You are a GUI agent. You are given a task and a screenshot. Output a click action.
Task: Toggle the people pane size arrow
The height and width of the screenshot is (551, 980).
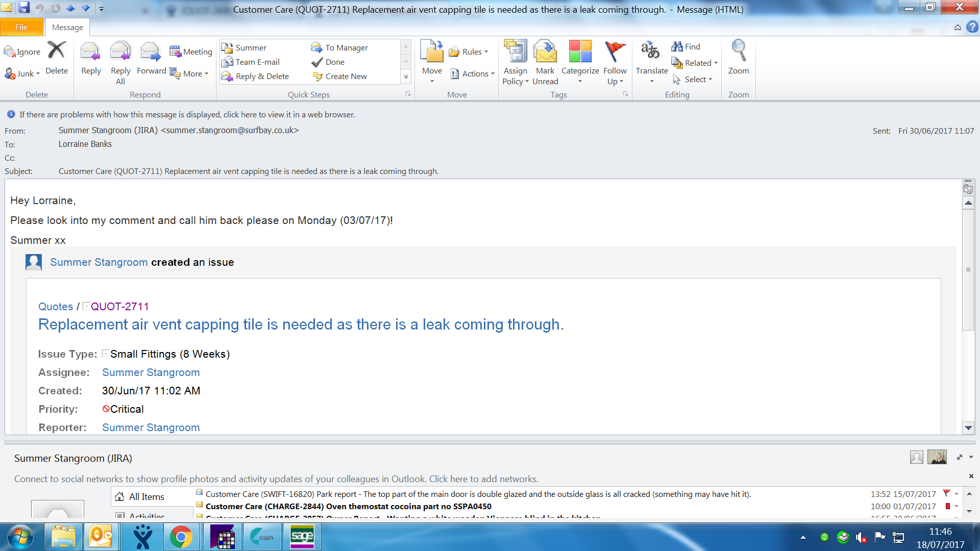960,457
